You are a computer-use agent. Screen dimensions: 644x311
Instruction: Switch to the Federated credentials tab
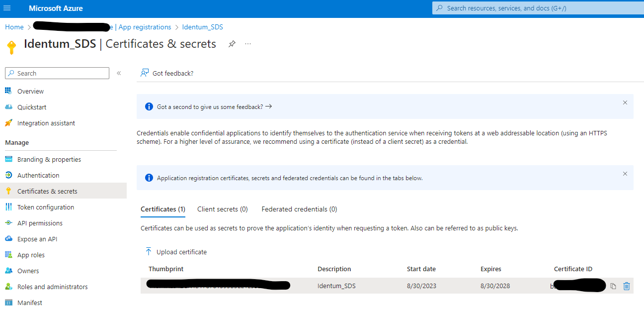[299, 209]
